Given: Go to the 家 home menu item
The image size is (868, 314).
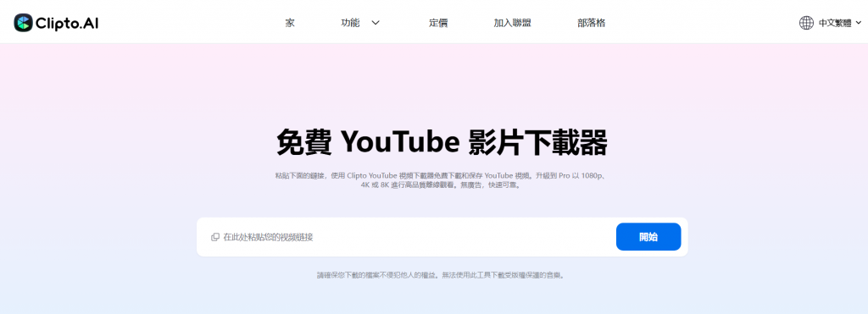Looking at the screenshot, I should [290, 23].
